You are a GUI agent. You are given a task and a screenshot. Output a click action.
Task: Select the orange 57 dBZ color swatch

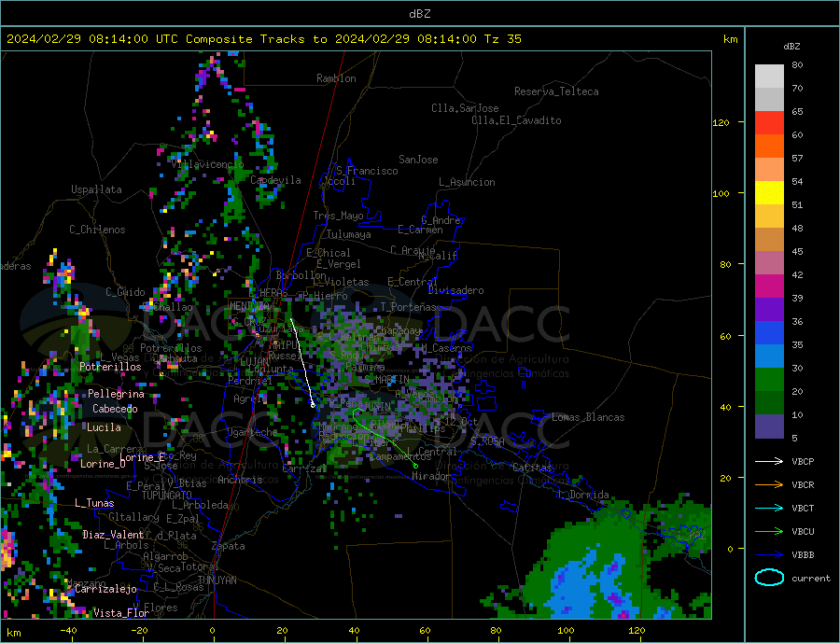click(769, 147)
